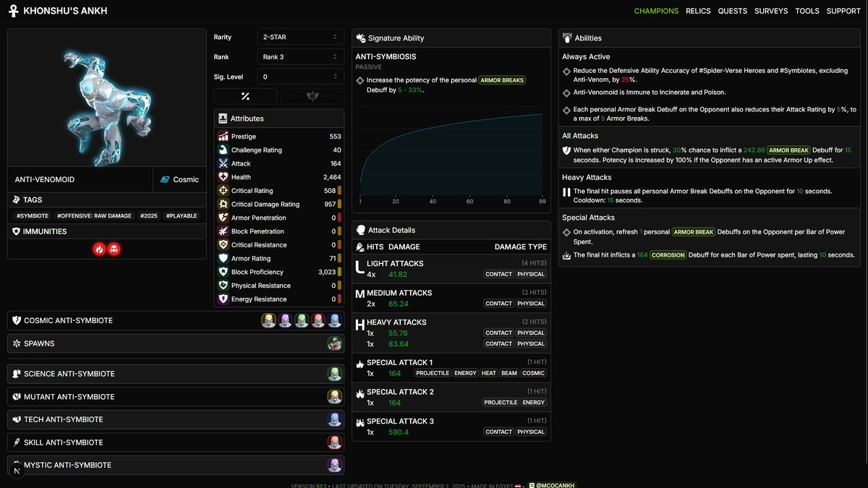
Task: Click the Anti-Venomoid champion portrait
Action: pos(106,98)
